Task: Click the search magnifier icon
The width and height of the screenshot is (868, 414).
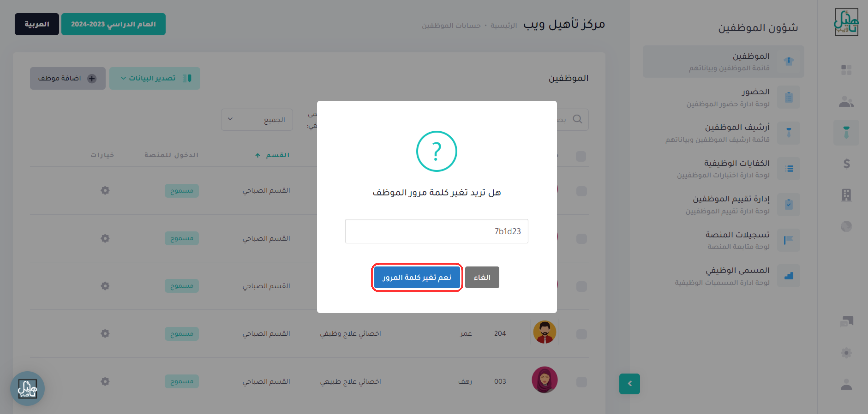Action: (x=577, y=119)
